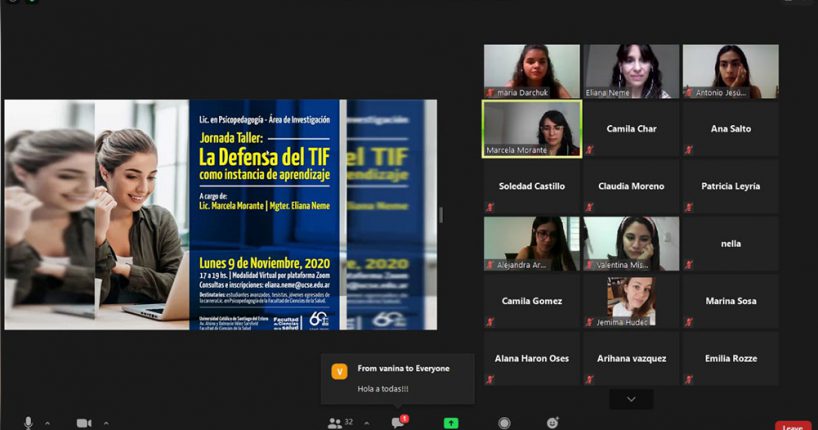This screenshot has width=818, height=430.
Task: Click the shared La Defensa del TIF slide
Action: tap(220, 215)
